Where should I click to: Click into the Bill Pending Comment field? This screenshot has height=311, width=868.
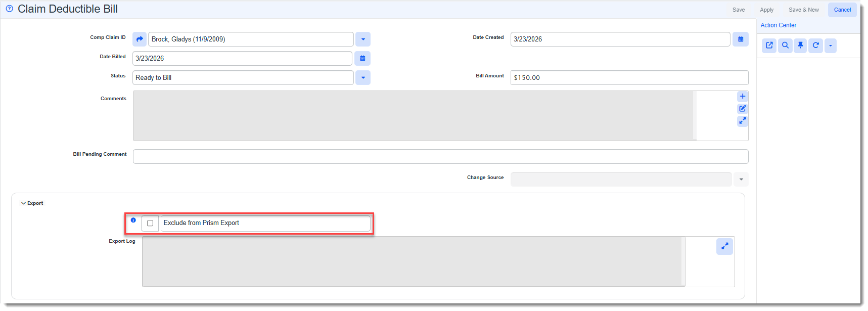[x=440, y=156]
